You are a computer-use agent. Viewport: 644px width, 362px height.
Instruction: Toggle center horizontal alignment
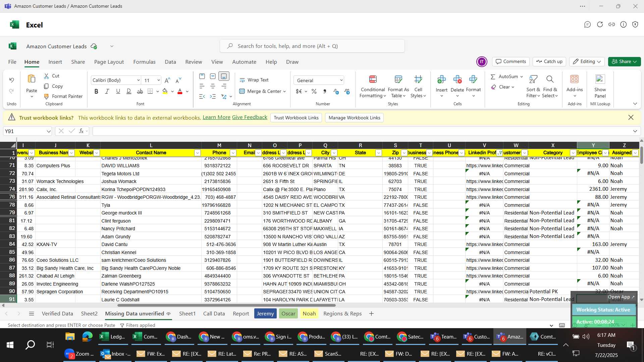point(213,86)
